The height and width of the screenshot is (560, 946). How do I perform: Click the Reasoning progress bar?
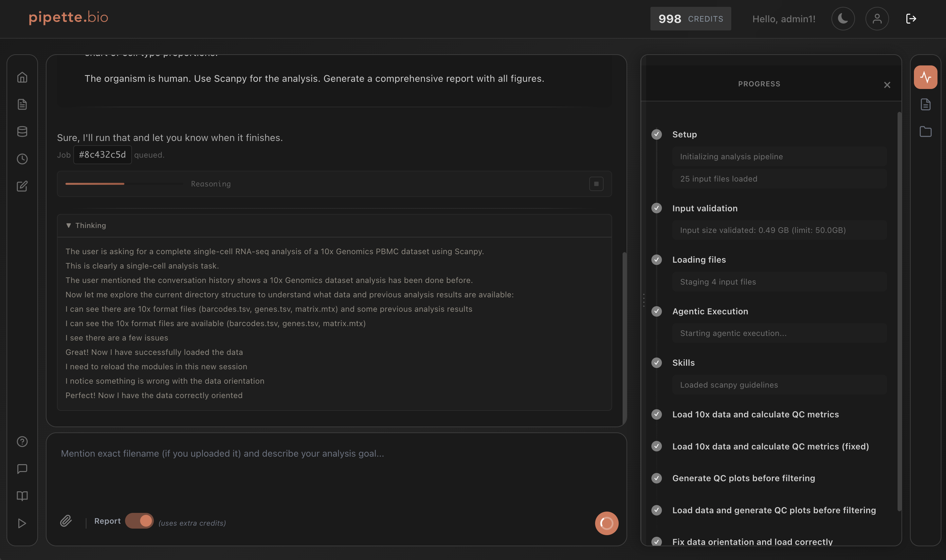(124, 184)
